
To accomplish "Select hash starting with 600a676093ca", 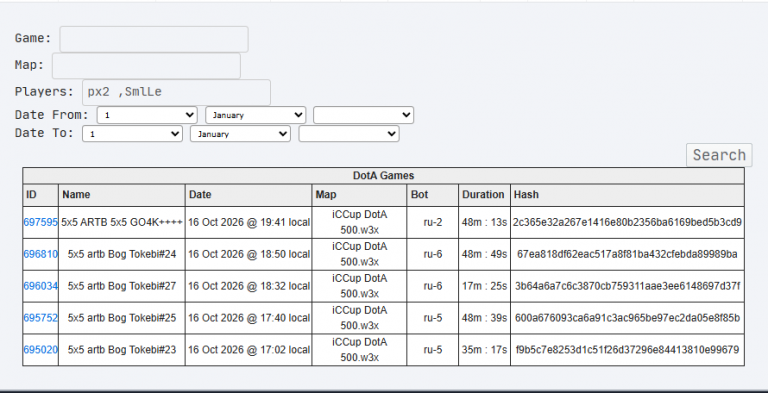I will click(627, 318).
